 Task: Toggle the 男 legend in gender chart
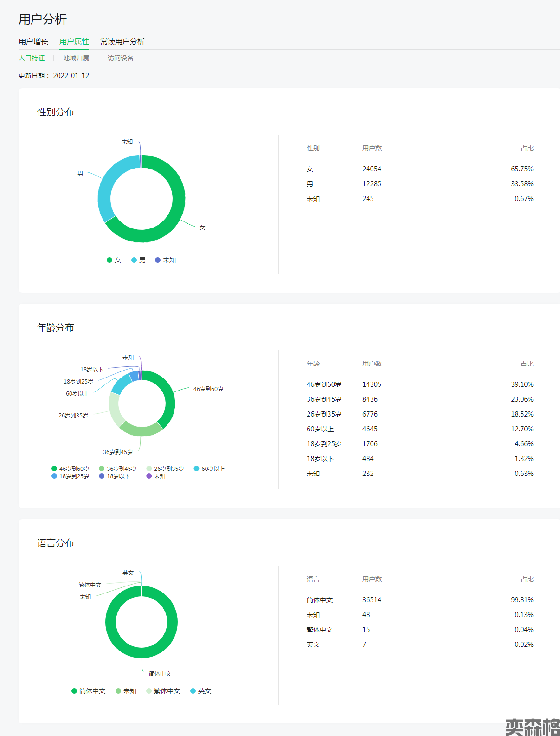coord(139,260)
